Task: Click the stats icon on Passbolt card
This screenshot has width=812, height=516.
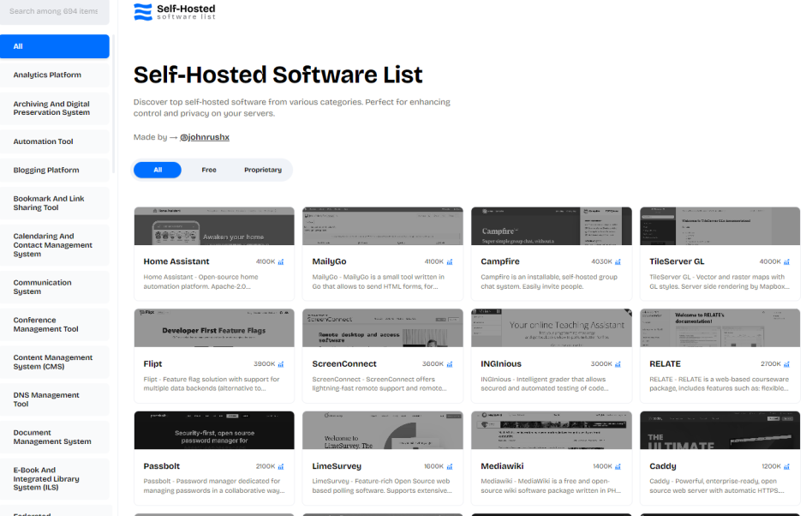Action: point(281,467)
